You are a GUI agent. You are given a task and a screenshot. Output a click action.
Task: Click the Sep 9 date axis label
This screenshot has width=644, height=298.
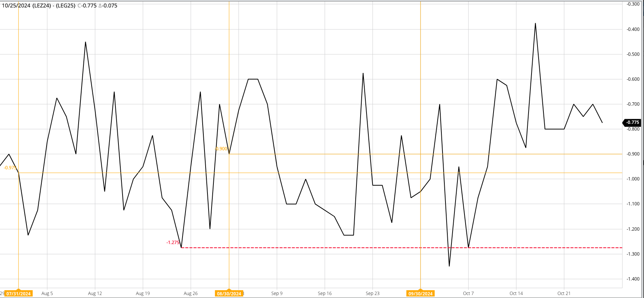tap(277, 294)
